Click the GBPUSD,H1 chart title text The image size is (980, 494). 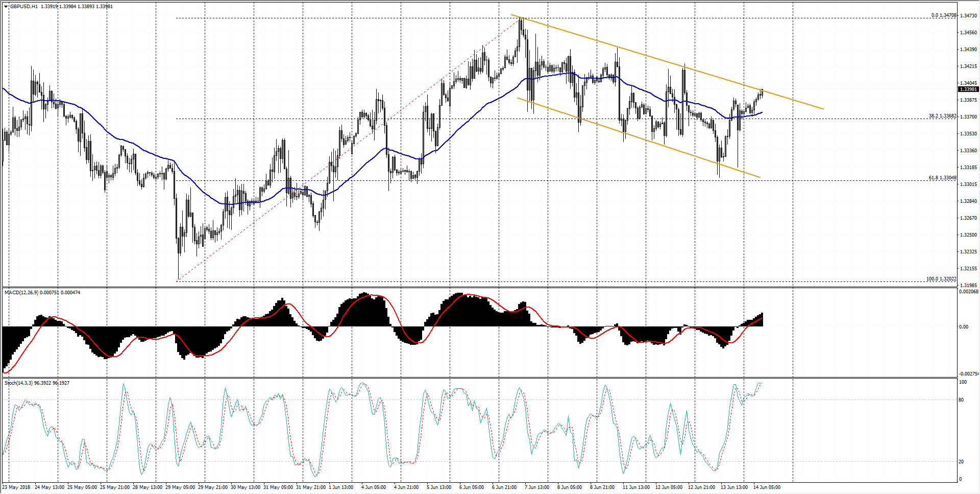pos(23,7)
